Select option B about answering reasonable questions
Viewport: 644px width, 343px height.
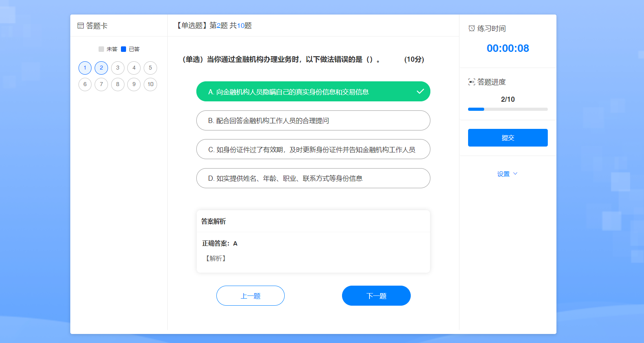(x=313, y=121)
